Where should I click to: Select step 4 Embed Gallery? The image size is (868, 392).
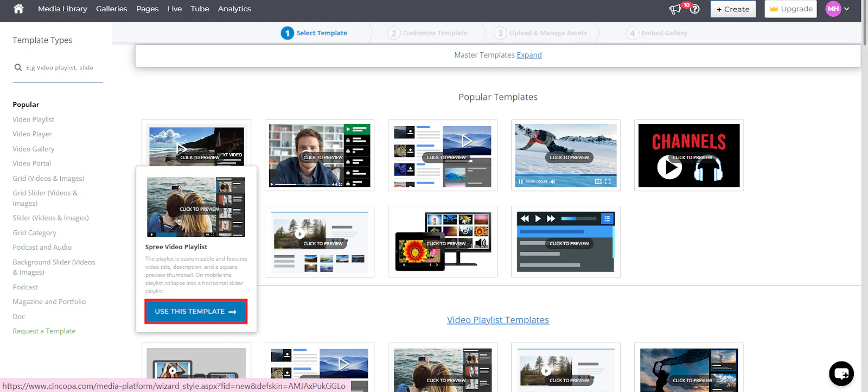point(656,33)
